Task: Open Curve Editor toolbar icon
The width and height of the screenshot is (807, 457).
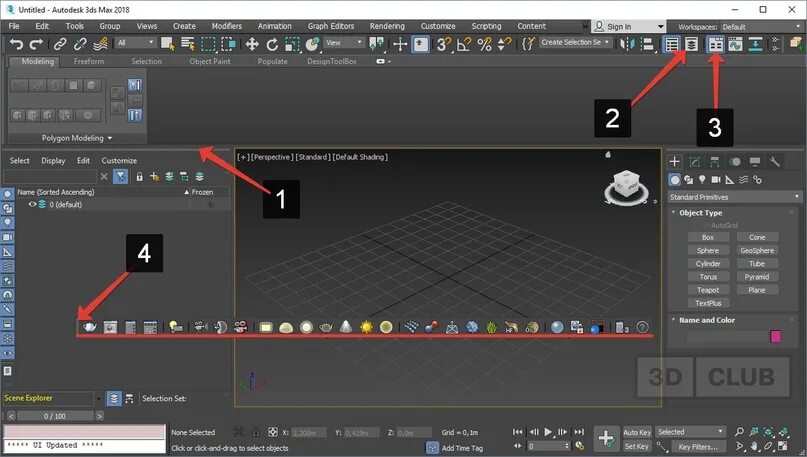Action: 735,44
